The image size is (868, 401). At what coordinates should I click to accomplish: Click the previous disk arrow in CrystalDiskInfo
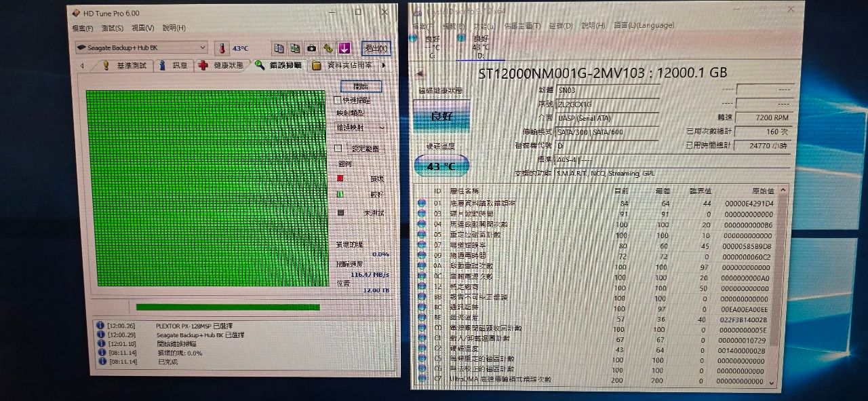tap(418, 73)
